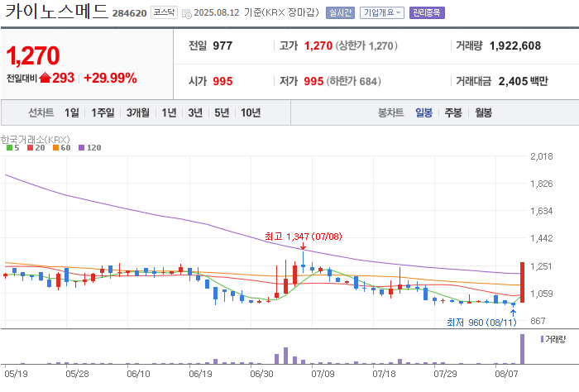Select the 3년 line chart tab

[195, 112]
